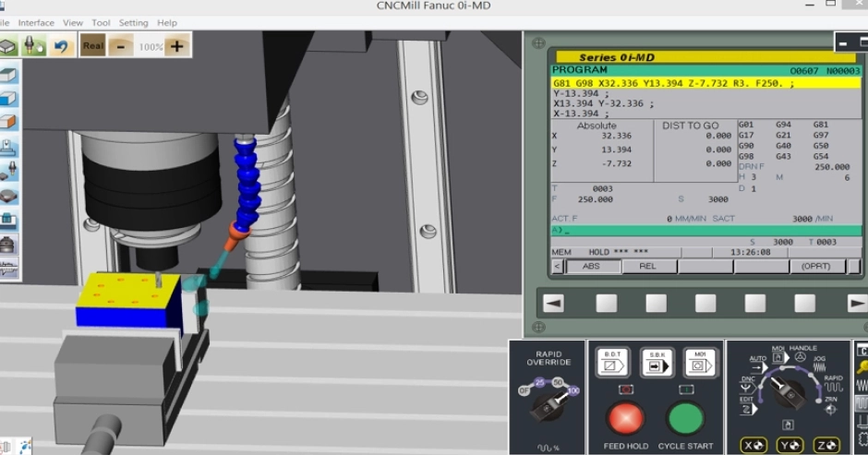
Task: Click the rapid override rotary knob
Action: [x=549, y=408]
